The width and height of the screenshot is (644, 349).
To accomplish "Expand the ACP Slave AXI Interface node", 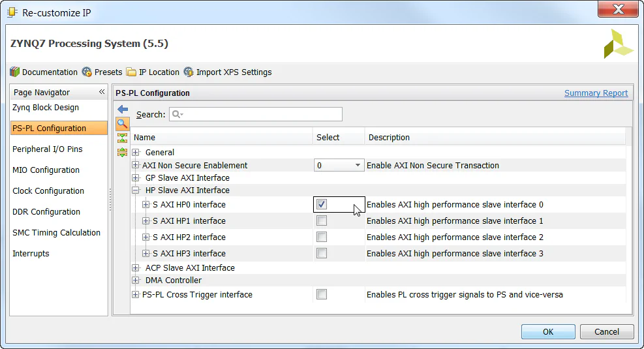I will (136, 267).
